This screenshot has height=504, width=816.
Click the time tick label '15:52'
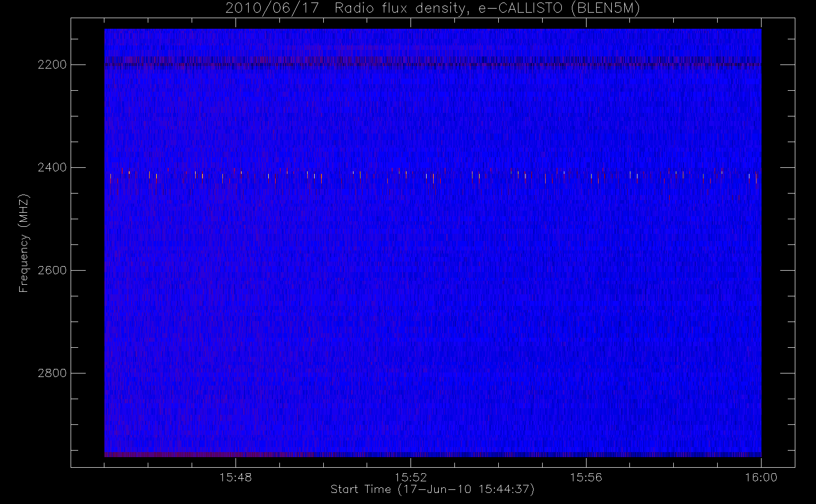(x=411, y=477)
